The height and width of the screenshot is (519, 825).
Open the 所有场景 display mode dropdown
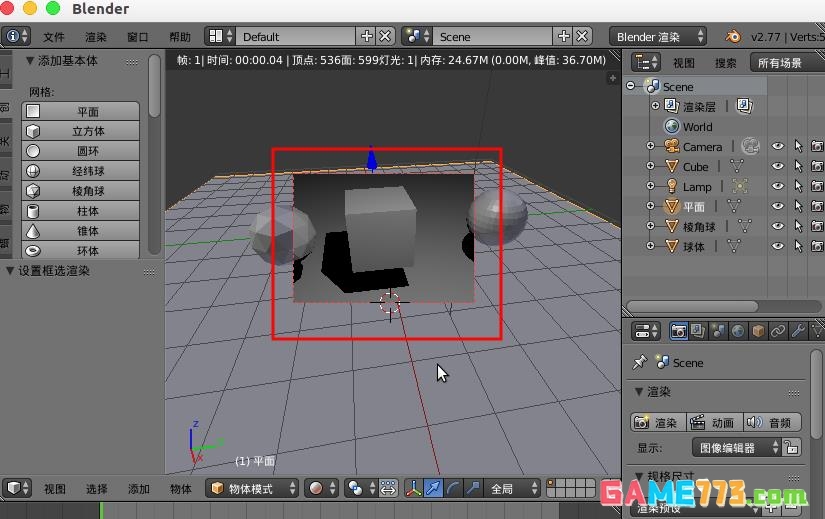pos(787,63)
